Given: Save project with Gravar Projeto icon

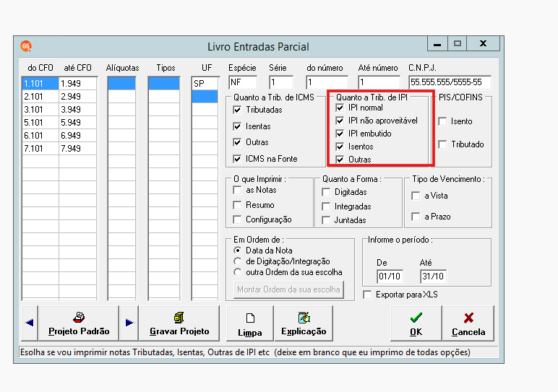Looking at the screenshot, I should (179, 323).
